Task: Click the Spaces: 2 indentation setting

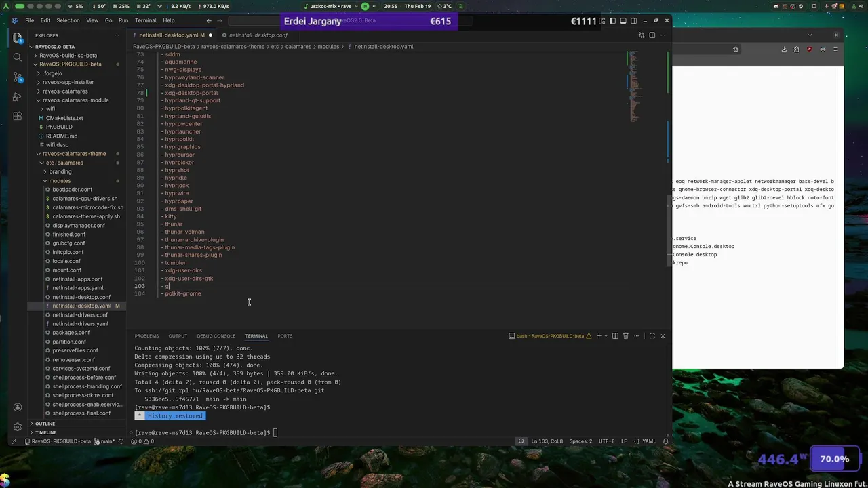Action: click(580, 441)
